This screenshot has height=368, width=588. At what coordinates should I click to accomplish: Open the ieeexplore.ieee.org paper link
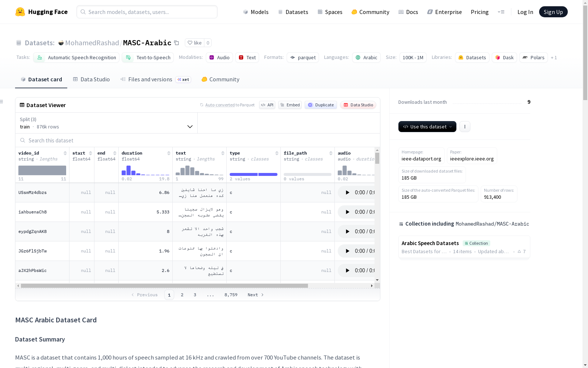[x=472, y=156]
